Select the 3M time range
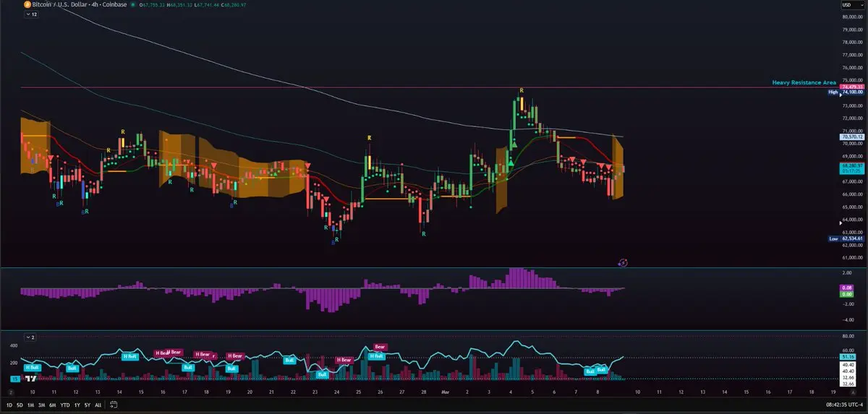This screenshot has width=868, height=414. (x=42, y=405)
